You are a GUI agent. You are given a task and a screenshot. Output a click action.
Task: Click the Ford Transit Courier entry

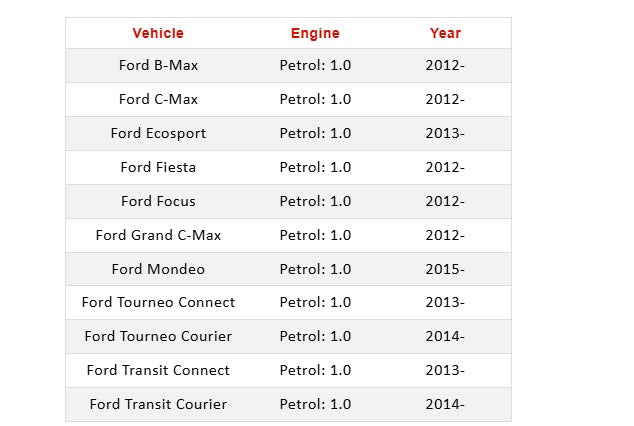click(x=158, y=404)
